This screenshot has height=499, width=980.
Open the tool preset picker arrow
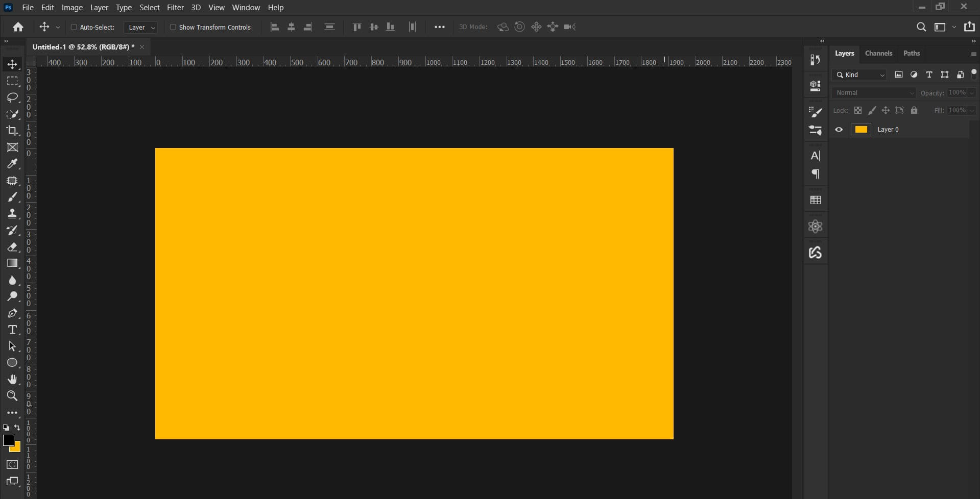point(58,28)
